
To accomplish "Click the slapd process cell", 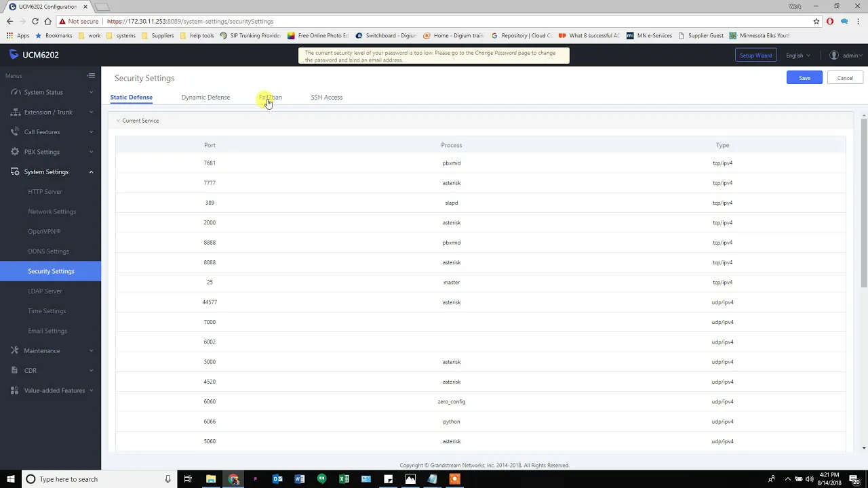I will point(452,203).
